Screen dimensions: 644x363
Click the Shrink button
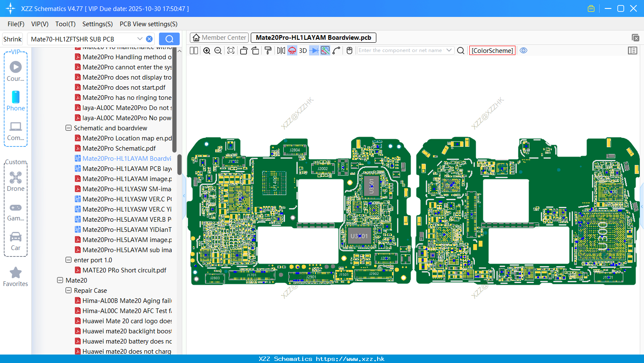click(13, 39)
